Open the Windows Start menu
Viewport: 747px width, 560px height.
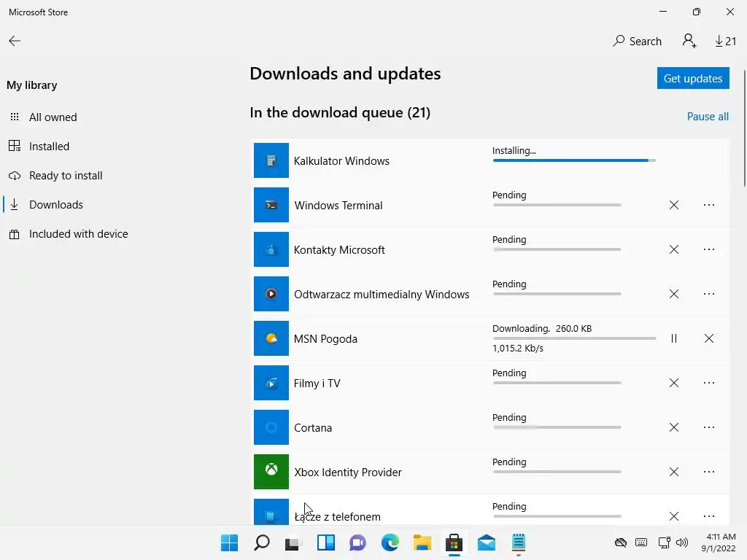[229, 542]
